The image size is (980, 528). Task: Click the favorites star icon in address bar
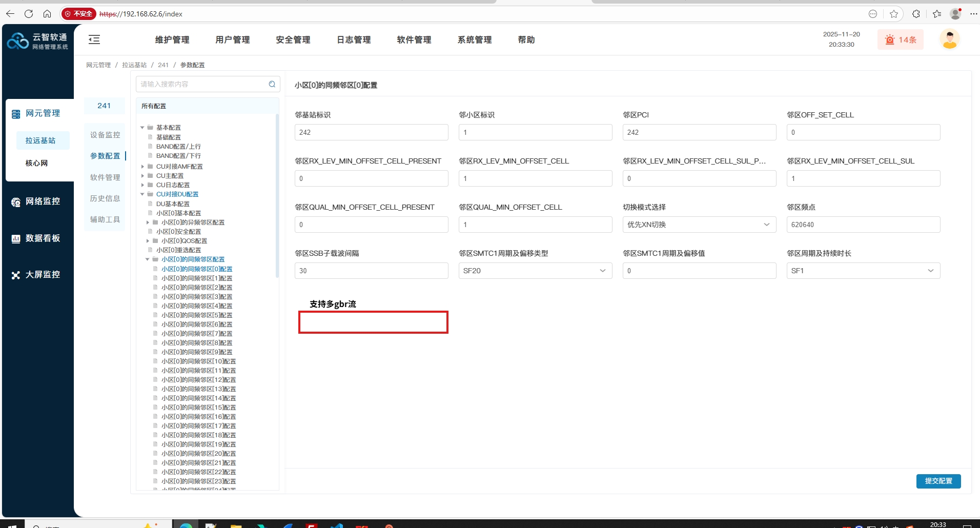point(894,14)
